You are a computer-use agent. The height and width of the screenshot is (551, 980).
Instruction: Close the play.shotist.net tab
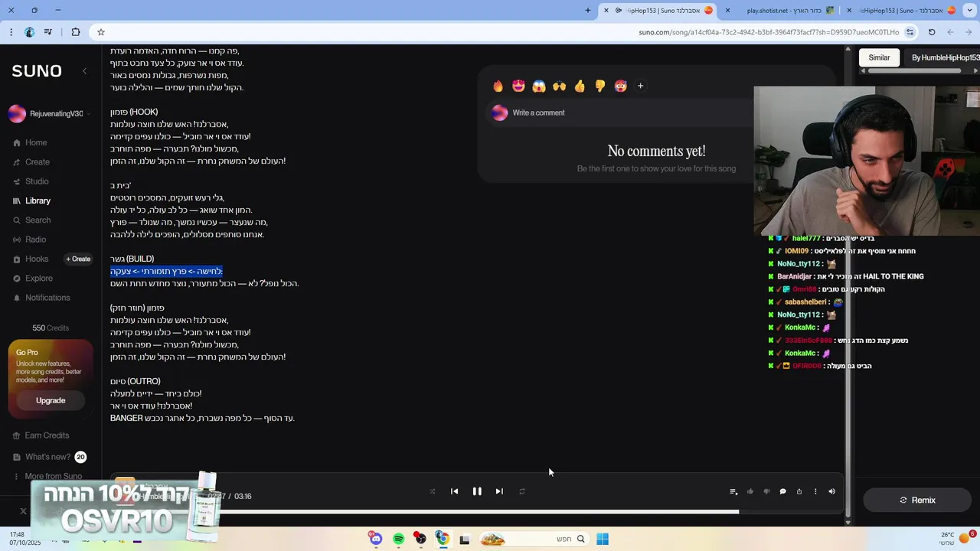(x=727, y=10)
